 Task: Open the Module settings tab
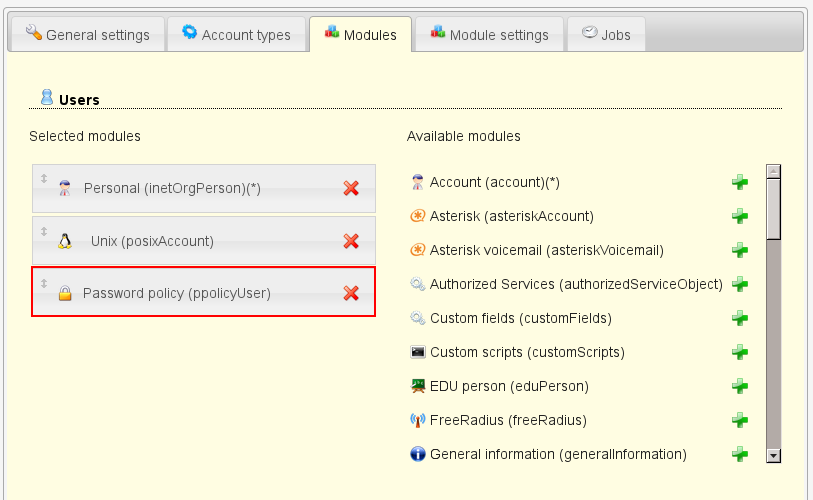489,35
